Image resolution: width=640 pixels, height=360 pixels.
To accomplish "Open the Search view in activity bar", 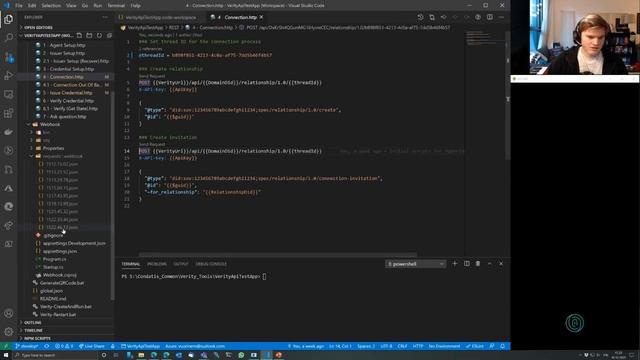I will pos(9,38).
